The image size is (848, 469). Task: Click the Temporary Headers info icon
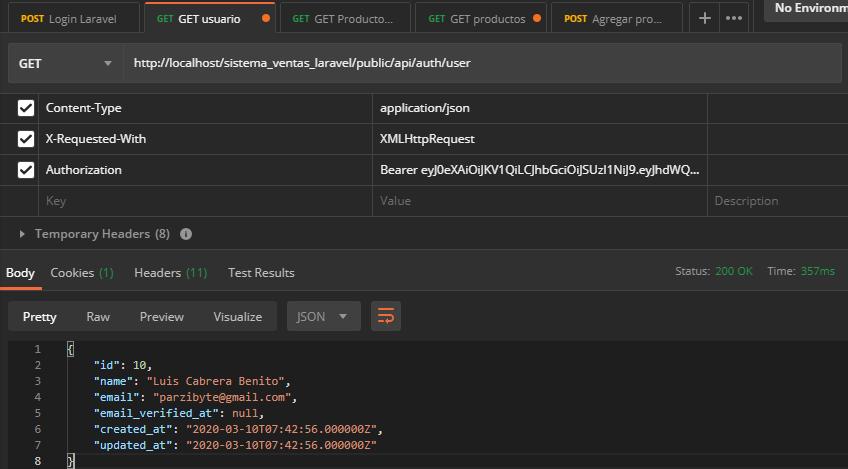click(x=186, y=234)
